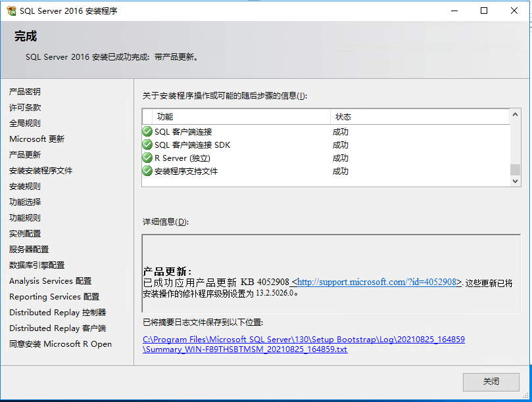Click 成功 status of 安装程序支持文件

[340, 171]
